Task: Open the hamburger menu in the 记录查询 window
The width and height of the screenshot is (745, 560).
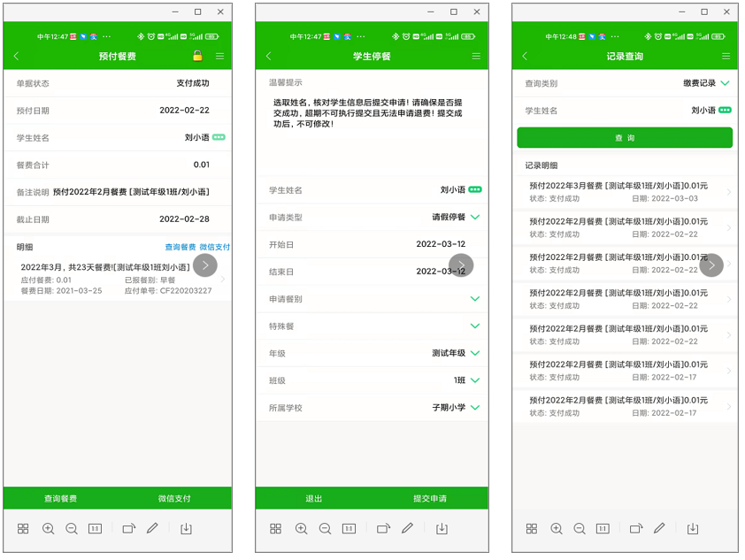Action: pyautogui.click(x=726, y=56)
